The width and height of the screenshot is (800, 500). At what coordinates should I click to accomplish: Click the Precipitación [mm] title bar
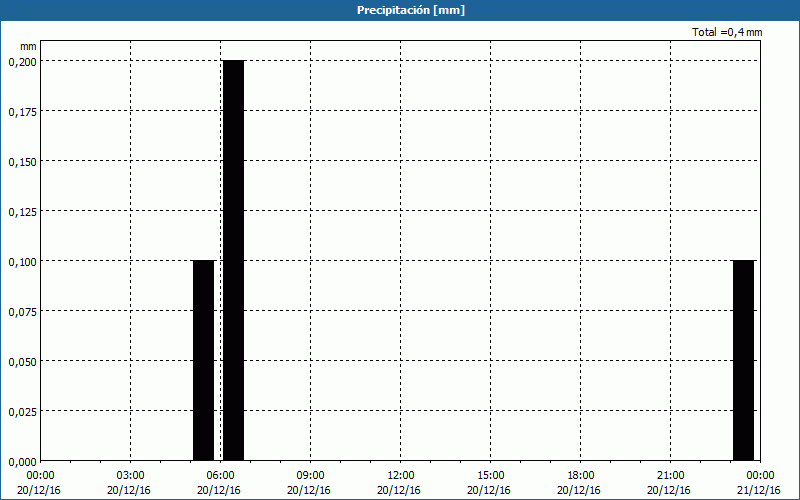click(x=400, y=10)
